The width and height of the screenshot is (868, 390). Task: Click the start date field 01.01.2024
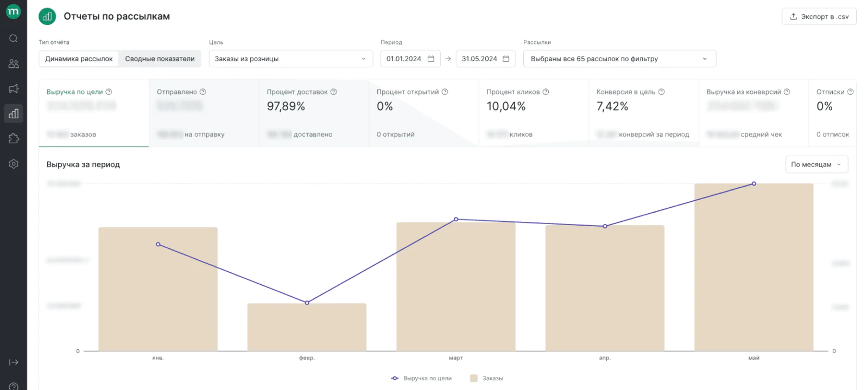(x=410, y=59)
